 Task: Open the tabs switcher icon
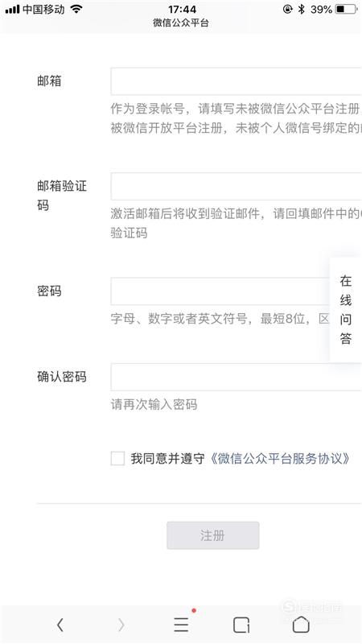click(241, 625)
